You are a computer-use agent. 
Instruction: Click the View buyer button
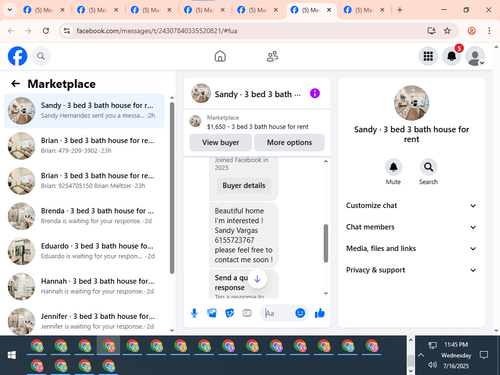point(220,142)
